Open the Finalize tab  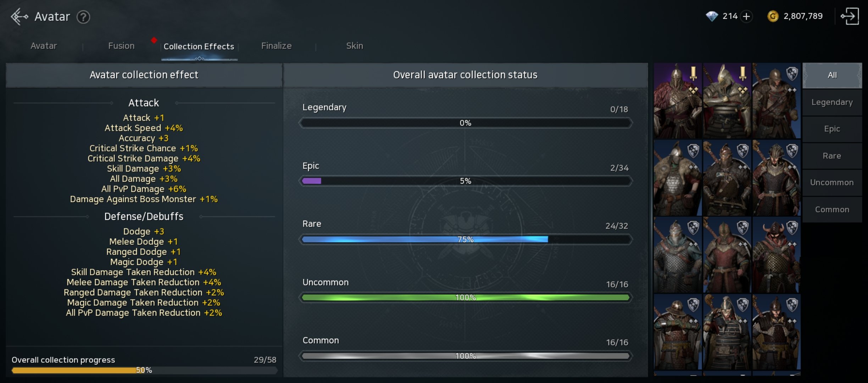tap(276, 46)
